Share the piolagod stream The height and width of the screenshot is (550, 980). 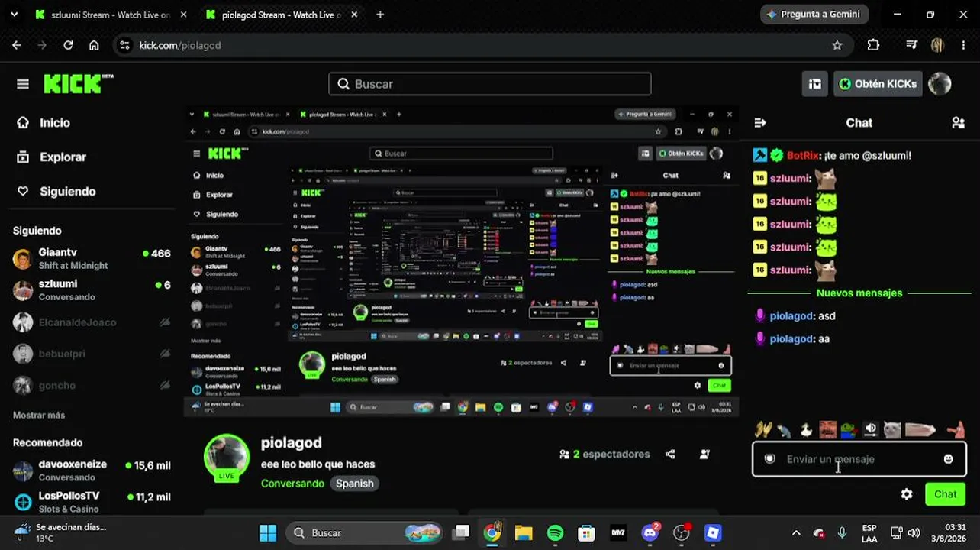[670, 454]
